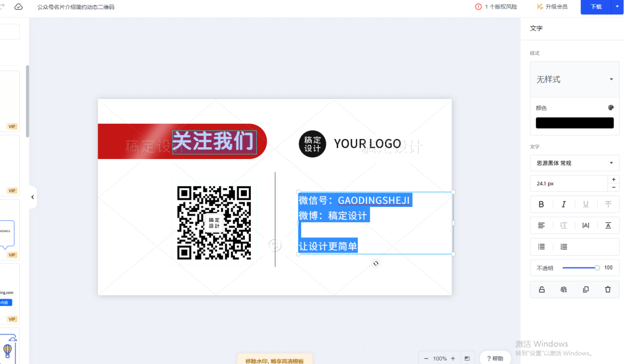Apply bold to the selected text
624x364 pixels.
click(x=541, y=204)
